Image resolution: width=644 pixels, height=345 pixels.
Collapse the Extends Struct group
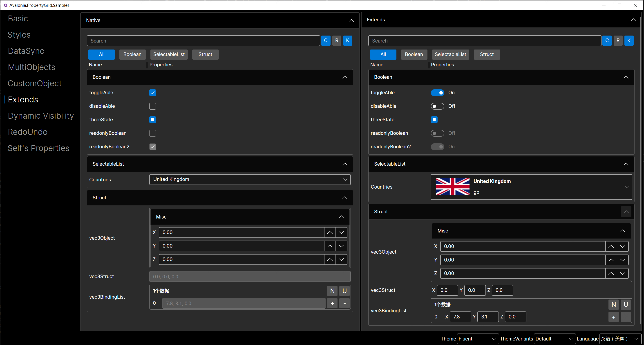(x=626, y=212)
